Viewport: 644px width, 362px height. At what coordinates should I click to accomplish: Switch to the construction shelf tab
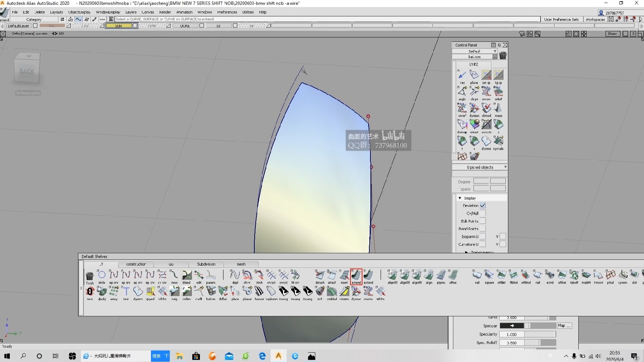(136, 264)
